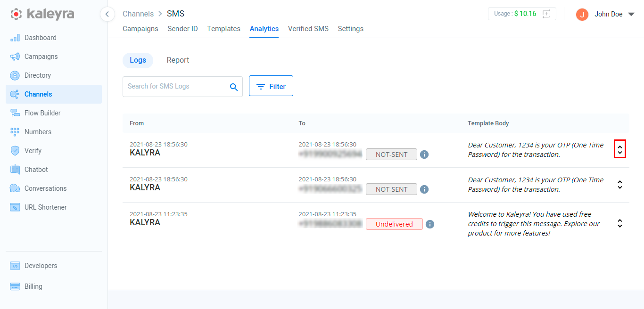Screen dimensions: 644x309
Task: Click the Search for SMS Logs field
Action: [182, 87]
